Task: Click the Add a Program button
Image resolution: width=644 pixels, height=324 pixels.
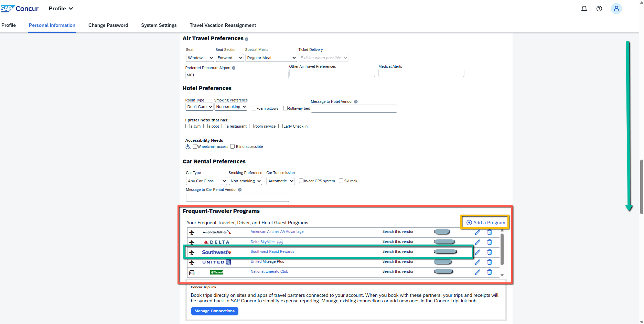Action: tap(485, 222)
